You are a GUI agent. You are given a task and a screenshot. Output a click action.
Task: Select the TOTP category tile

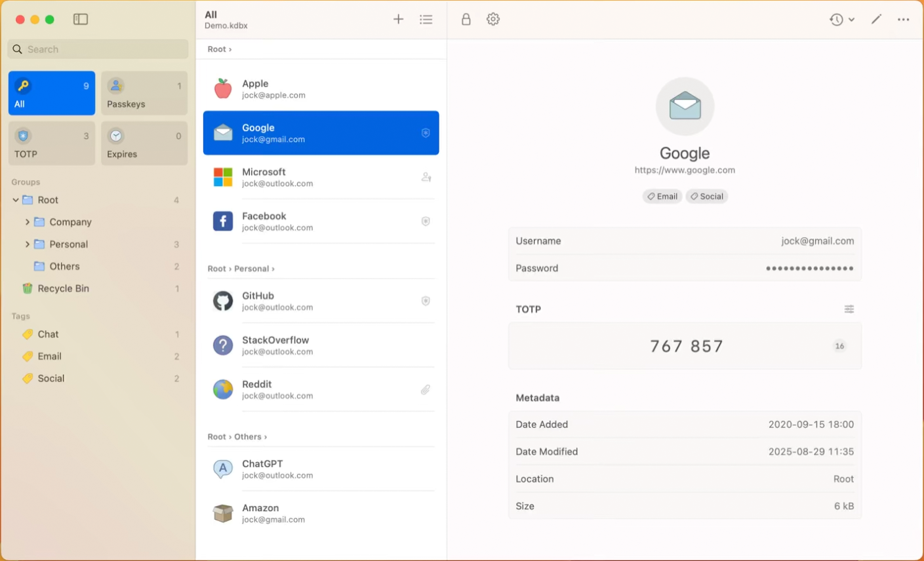(x=52, y=143)
